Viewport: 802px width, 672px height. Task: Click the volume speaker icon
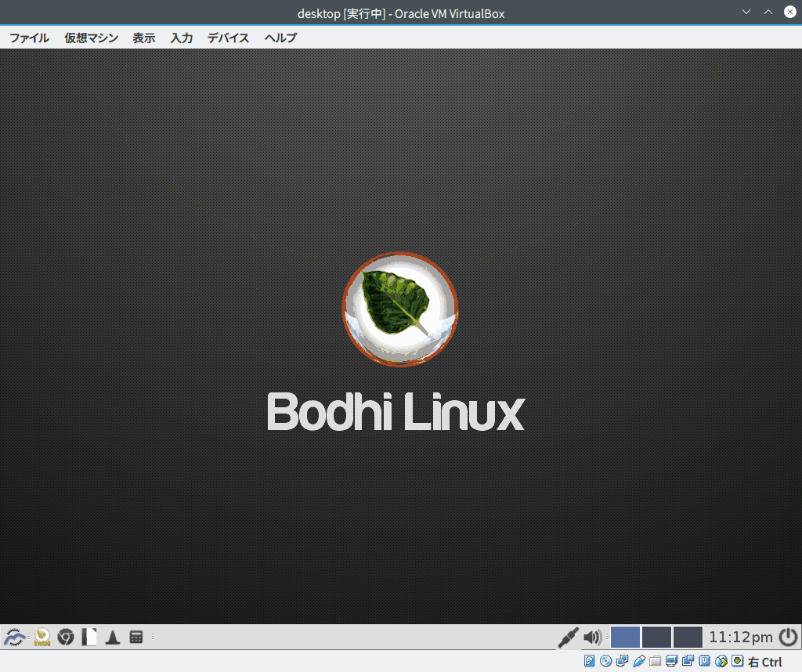593,638
